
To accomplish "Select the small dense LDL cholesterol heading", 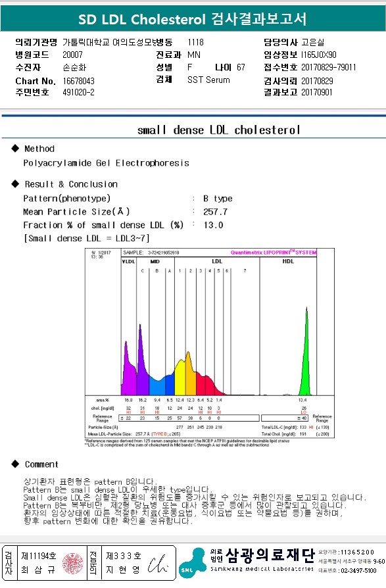I will coord(219,130).
